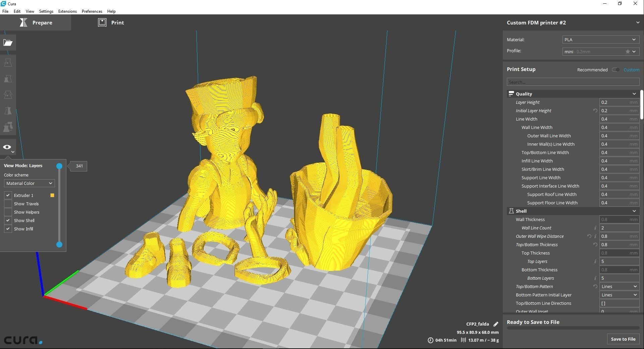Disable Show Shell checkbox
644x349 pixels.
(8, 220)
